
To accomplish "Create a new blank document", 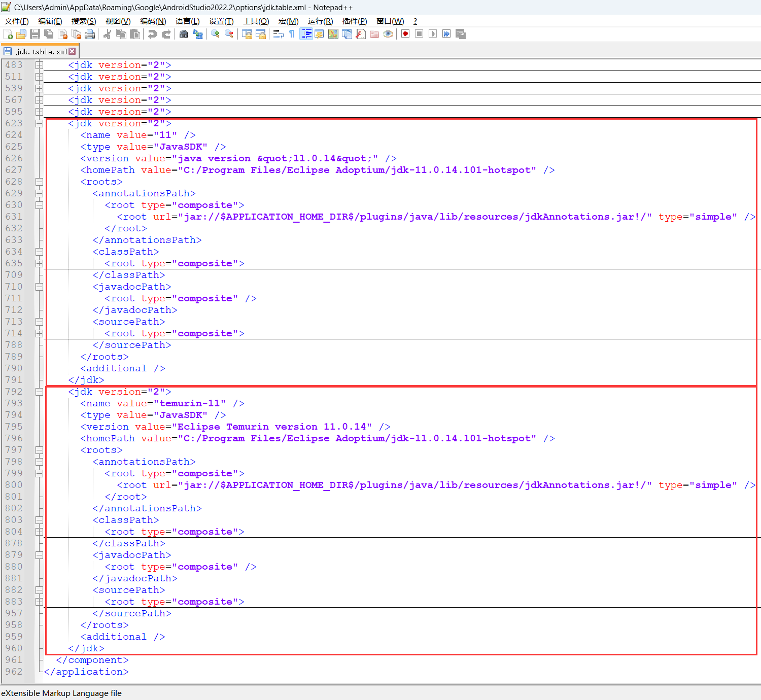I will tap(9, 34).
